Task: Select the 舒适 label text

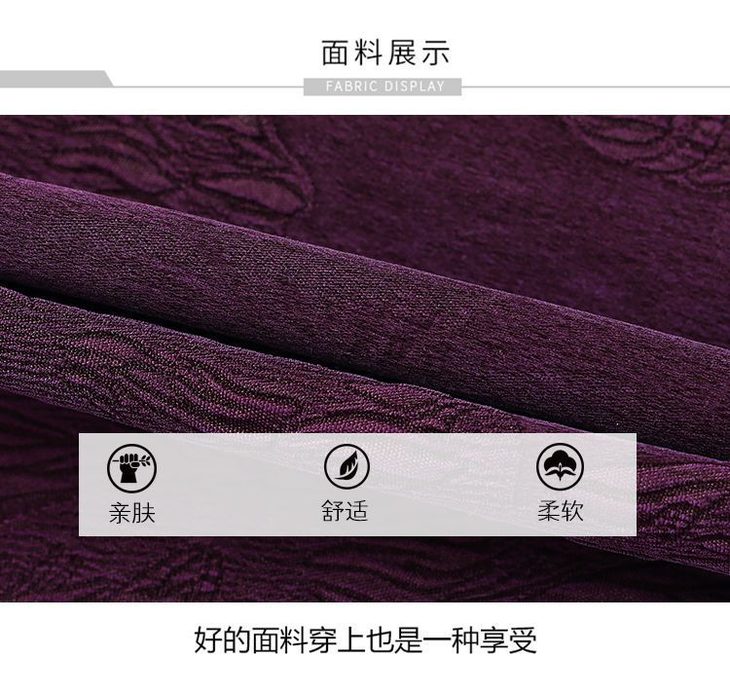Action: point(345,511)
